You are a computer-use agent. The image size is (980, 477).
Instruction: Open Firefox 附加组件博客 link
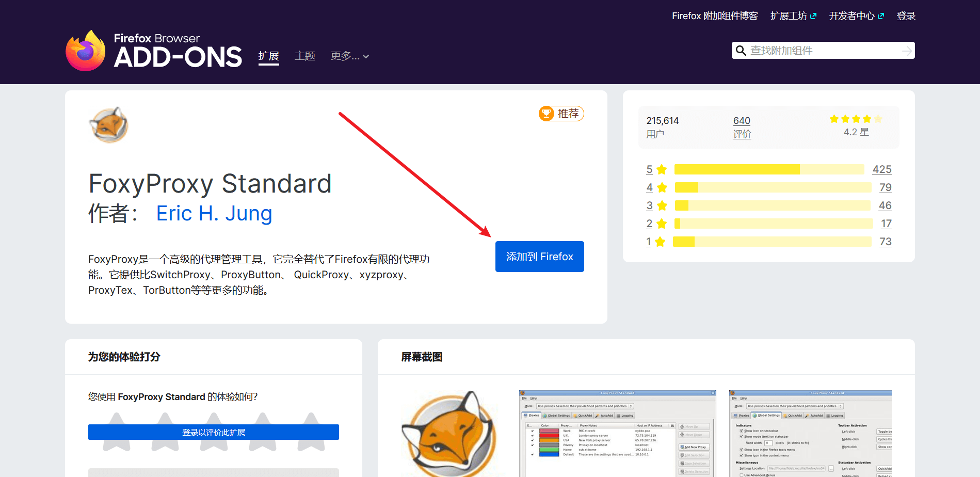coord(715,16)
